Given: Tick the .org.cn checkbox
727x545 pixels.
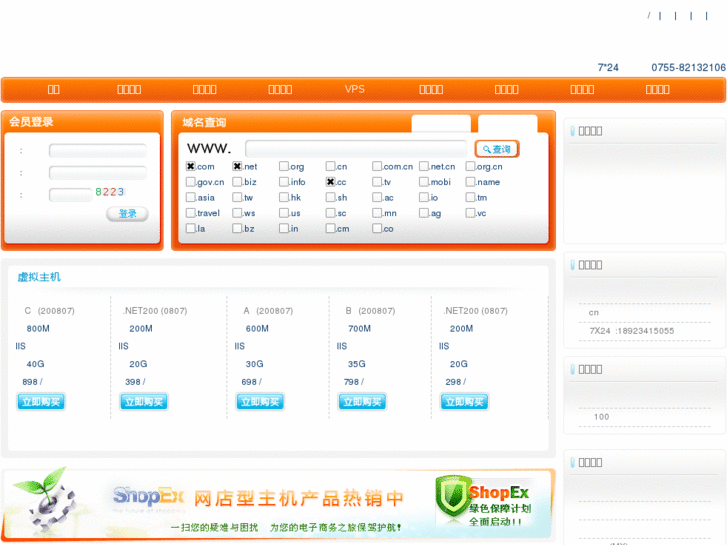Looking at the screenshot, I should (470, 166).
